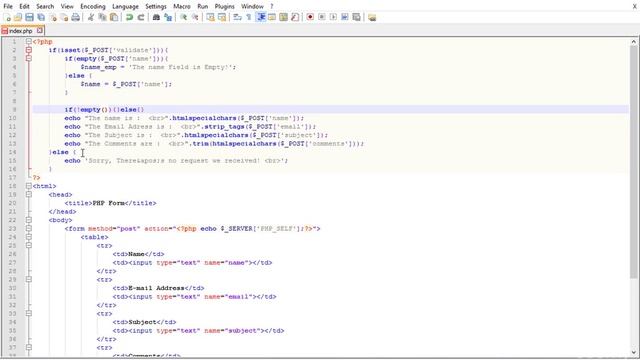Open the Language menu
Image resolution: width=640 pixels, height=360 pixels.
125,6
